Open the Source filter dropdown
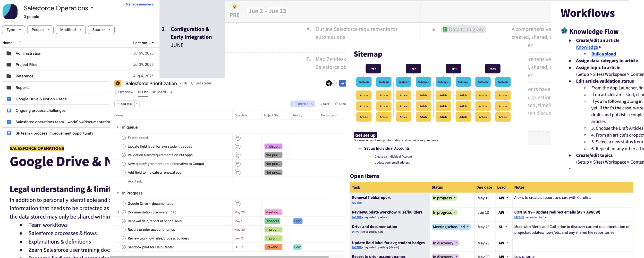The height and width of the screenshot is (258, 644). [x=101, y=30]
